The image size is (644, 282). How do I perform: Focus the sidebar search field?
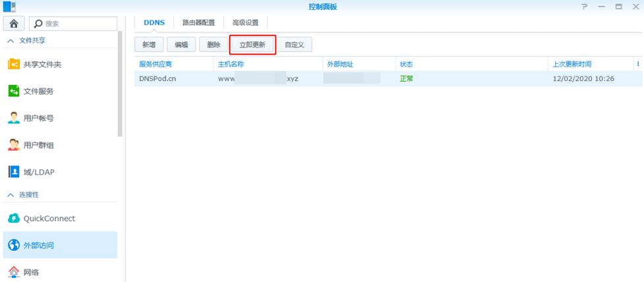(73, 24)
